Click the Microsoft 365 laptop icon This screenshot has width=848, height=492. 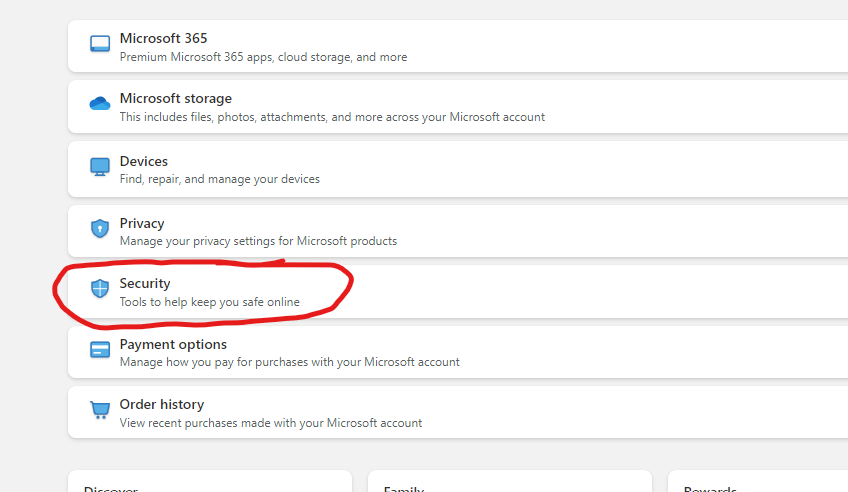tap(100, 44)
